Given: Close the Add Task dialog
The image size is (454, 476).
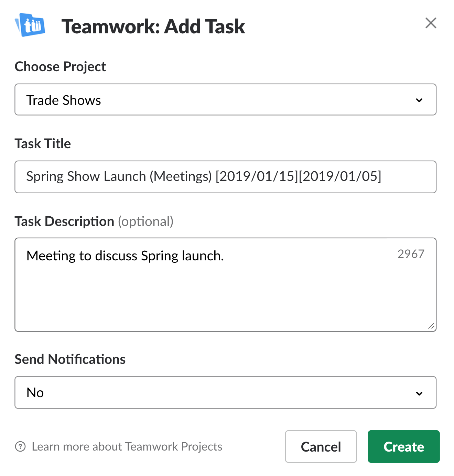Looking at the screenshot, I should point(431,23).
